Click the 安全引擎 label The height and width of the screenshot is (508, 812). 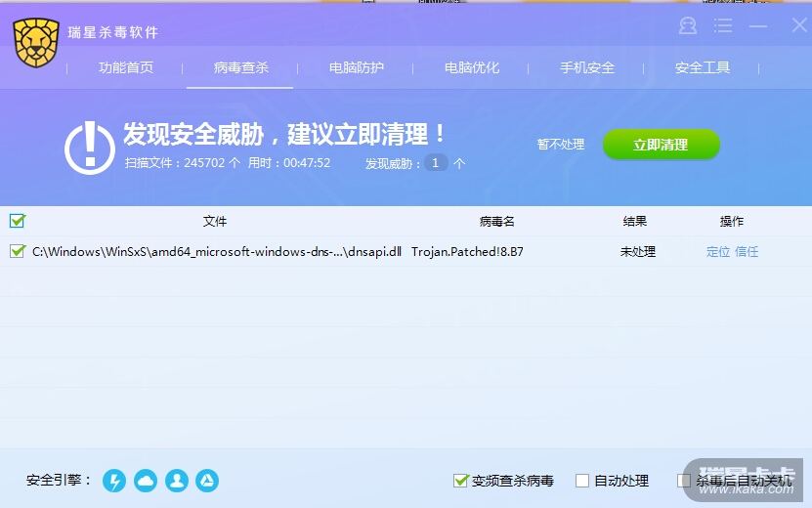click(x=59, y=481)
